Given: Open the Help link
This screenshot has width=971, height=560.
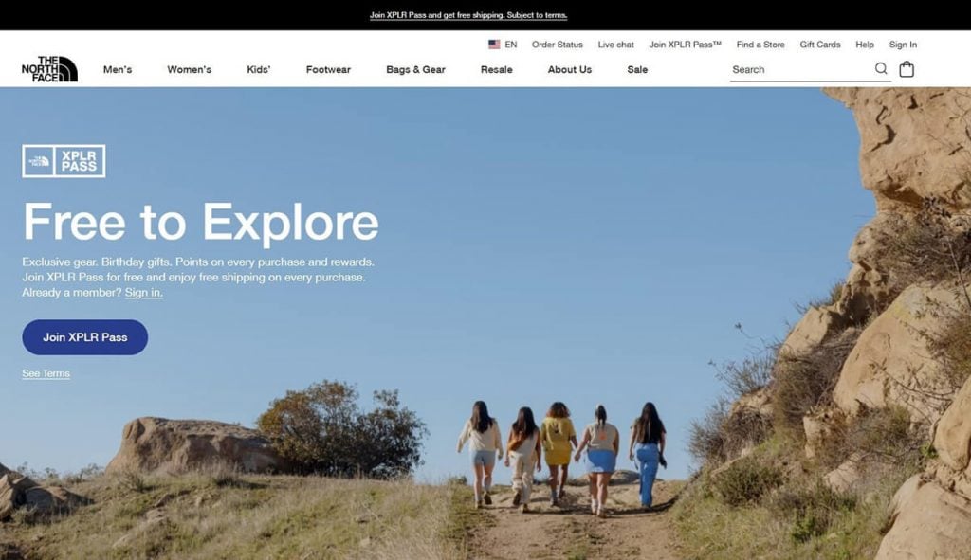Looking at the screenshot, I should (x=865, y=45).
